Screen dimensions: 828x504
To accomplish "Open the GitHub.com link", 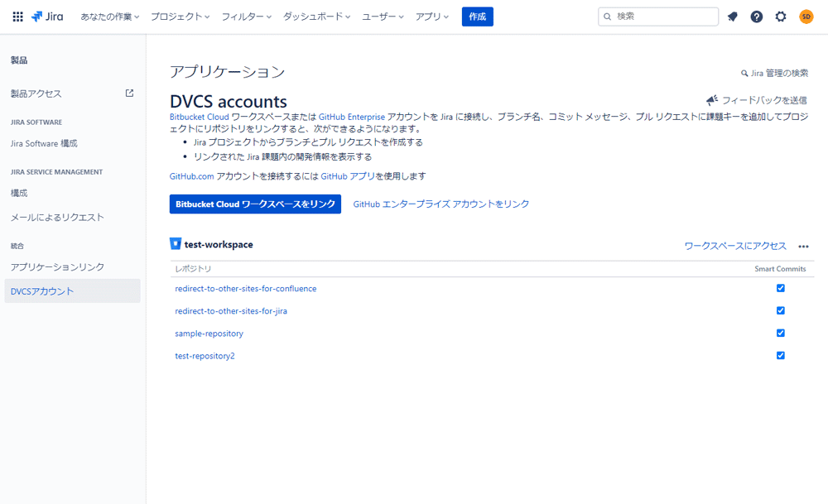I will pos(192,176).
